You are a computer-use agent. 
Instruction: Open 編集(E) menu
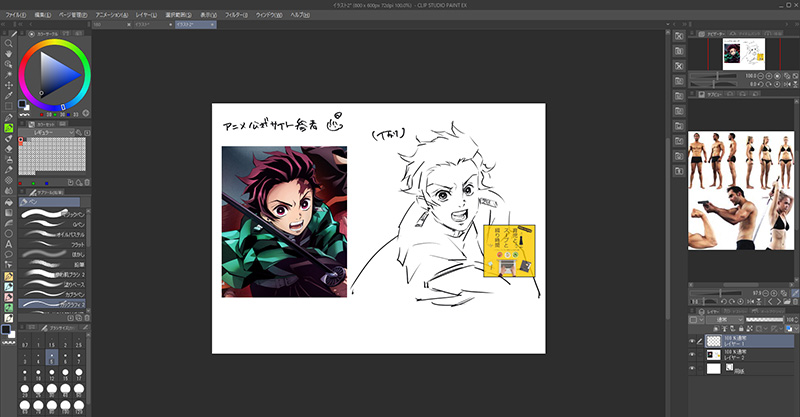tap(42, 15)
